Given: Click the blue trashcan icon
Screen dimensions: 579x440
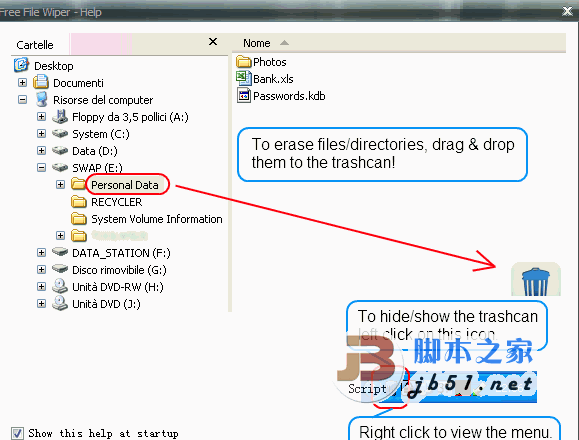Looking at the screenshot, I should (x=536, y=282).
